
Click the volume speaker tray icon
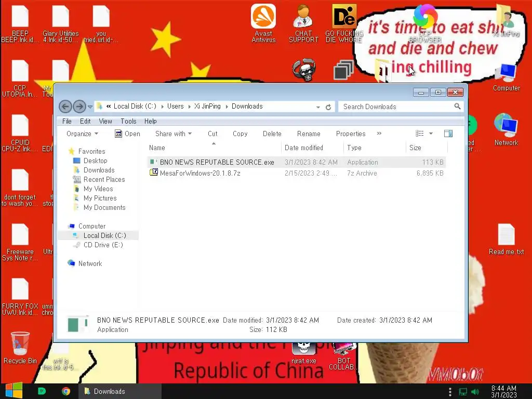[475, 392]
